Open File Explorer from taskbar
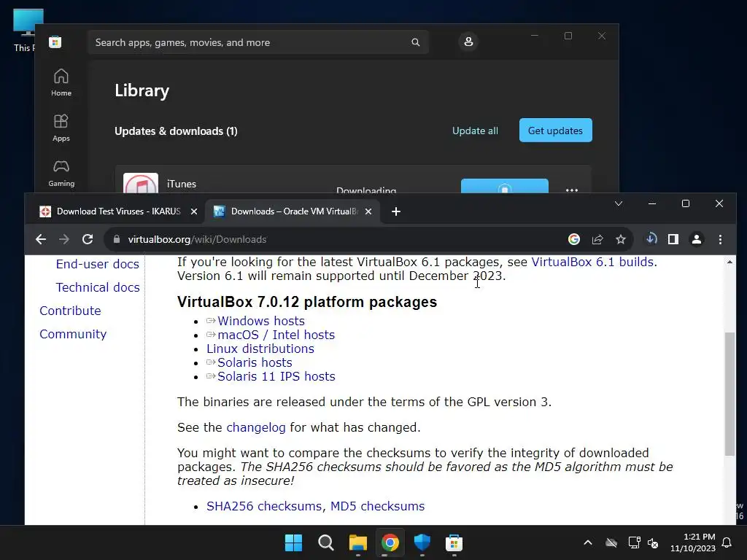The height and width of the screenshot is (560, 747). coord(357,542)
